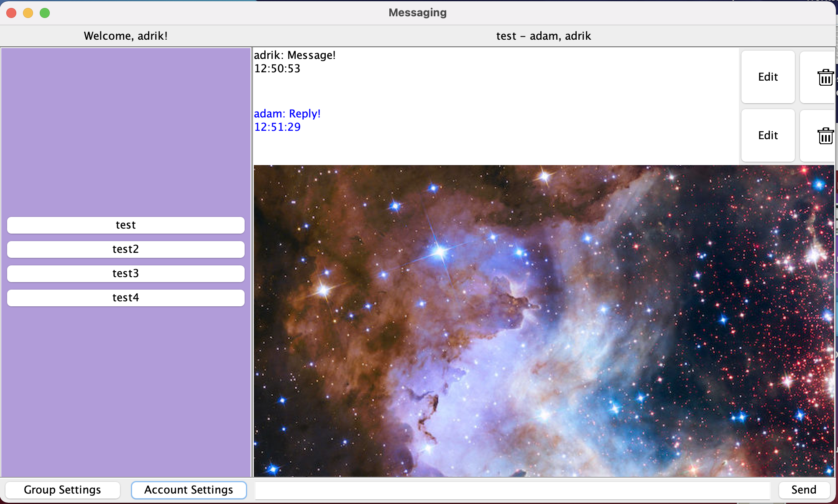Open the test2 conversation
838x504 pixels.
click(x=125, y=249)
